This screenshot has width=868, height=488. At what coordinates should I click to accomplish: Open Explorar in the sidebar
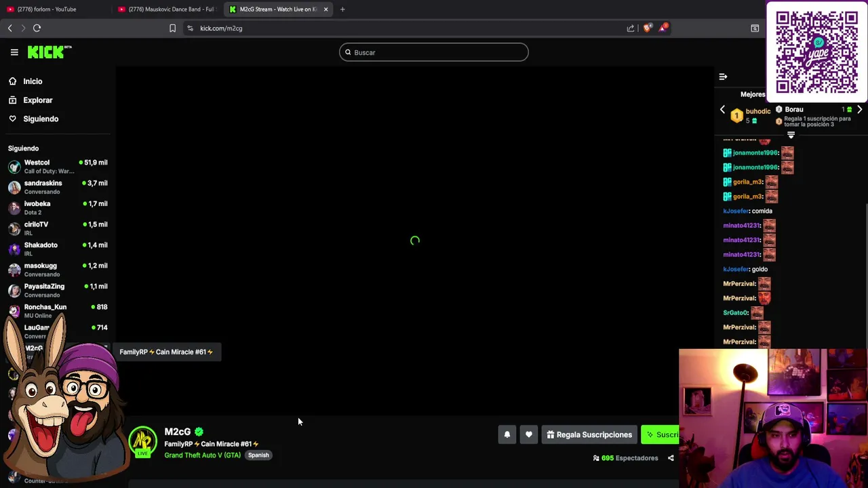[x=37, y=100]
